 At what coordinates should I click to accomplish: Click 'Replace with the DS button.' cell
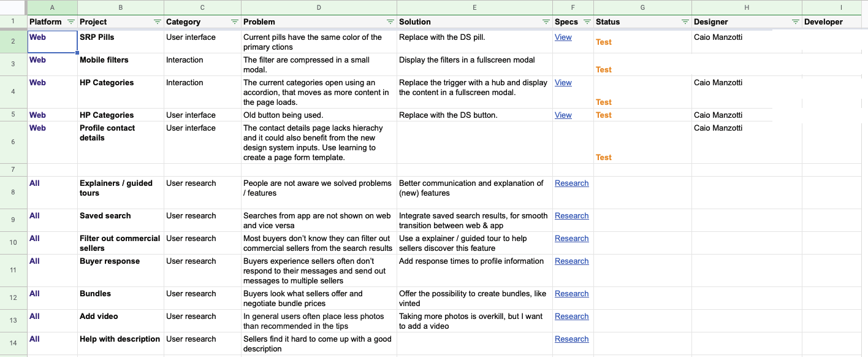(x=474, y=115)
